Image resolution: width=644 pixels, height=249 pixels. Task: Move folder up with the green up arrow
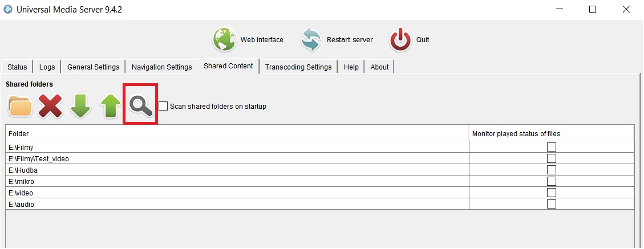111,106
